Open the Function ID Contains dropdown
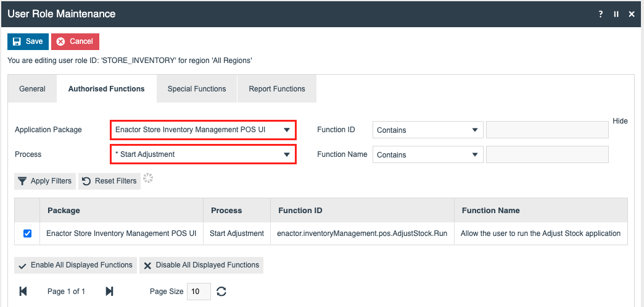644x307 pixels. click(x=427, y=130)
